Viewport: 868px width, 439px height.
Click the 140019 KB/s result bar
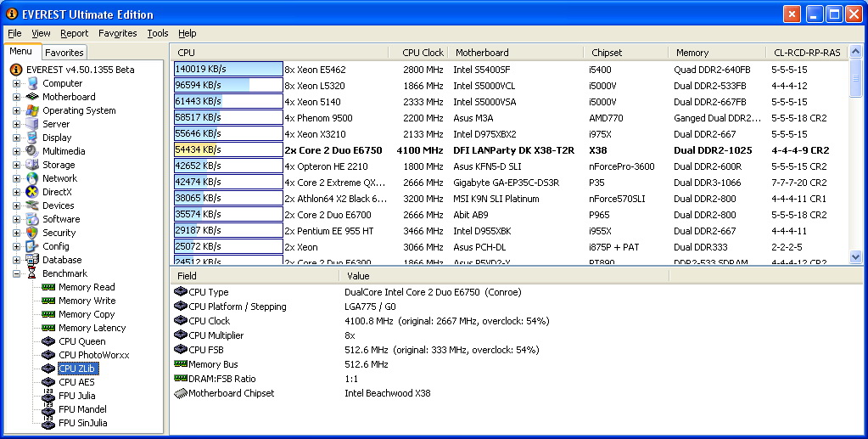228,70
